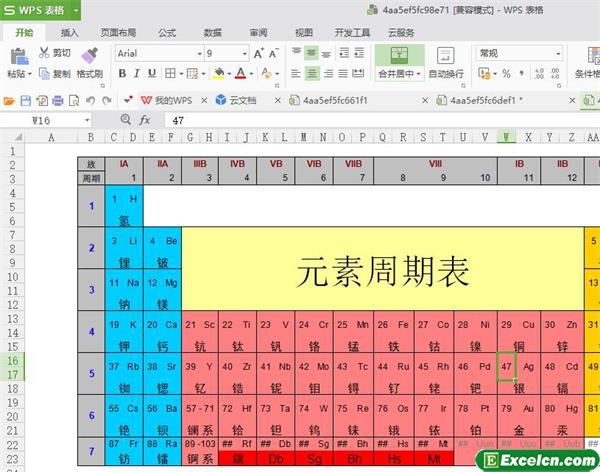Toggle Underline formatting

pos(153,73)
